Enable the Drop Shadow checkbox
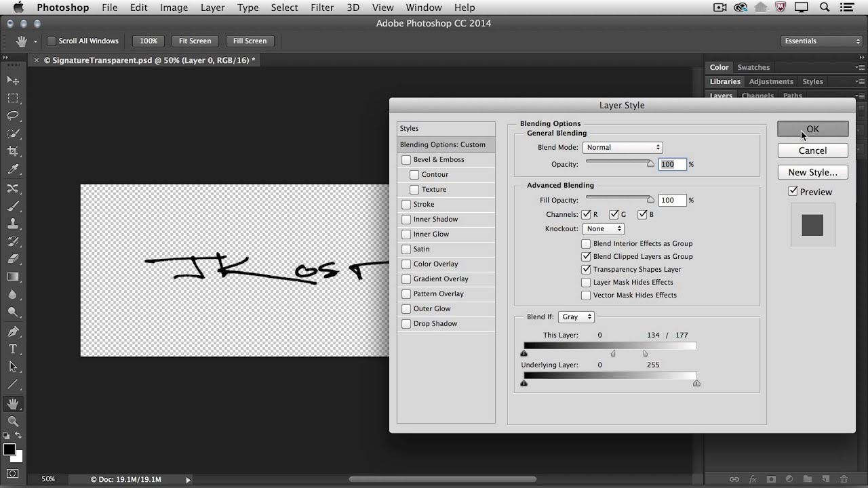This screenshot has width=868, height=488. tap(406, 324)
